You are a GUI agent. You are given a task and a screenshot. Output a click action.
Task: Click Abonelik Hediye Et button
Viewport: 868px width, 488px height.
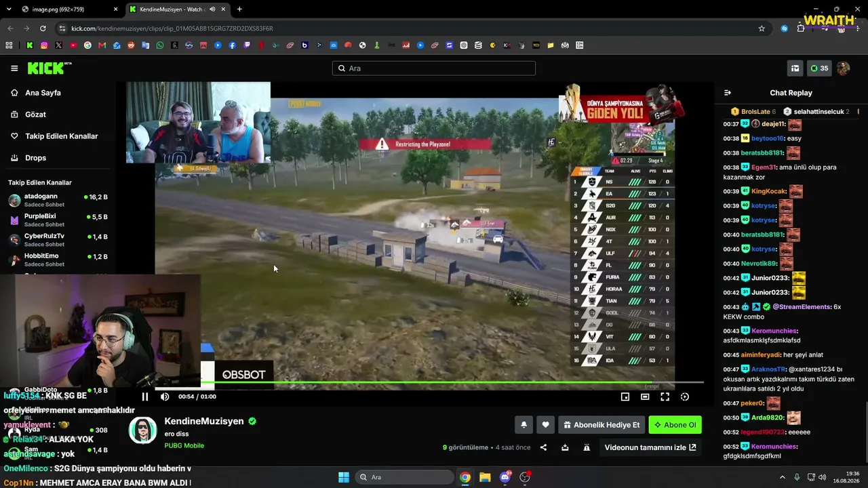click(601, 425)
